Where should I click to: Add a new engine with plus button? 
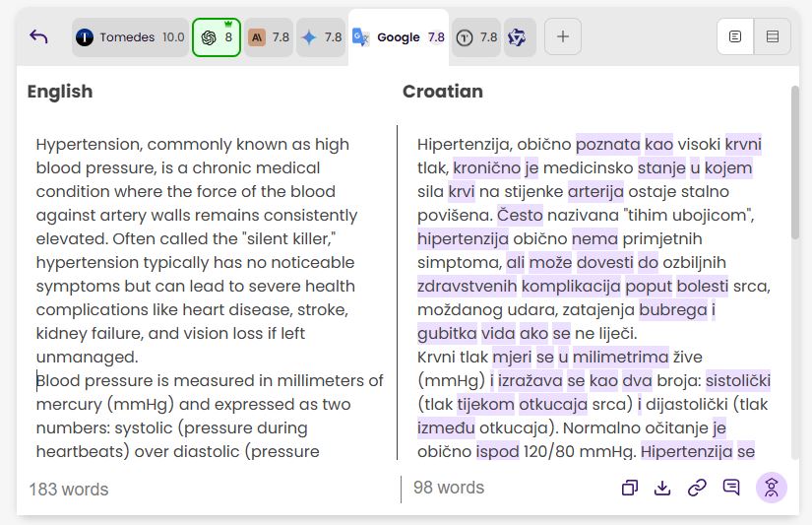coord(563,37)
